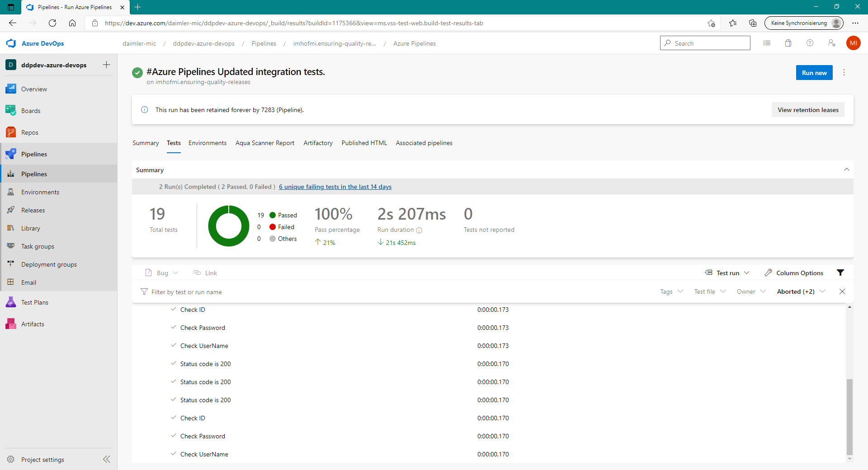Open the Test run grouping dropdown
This screenshot has height=470, width=868.
coord(727,273)
